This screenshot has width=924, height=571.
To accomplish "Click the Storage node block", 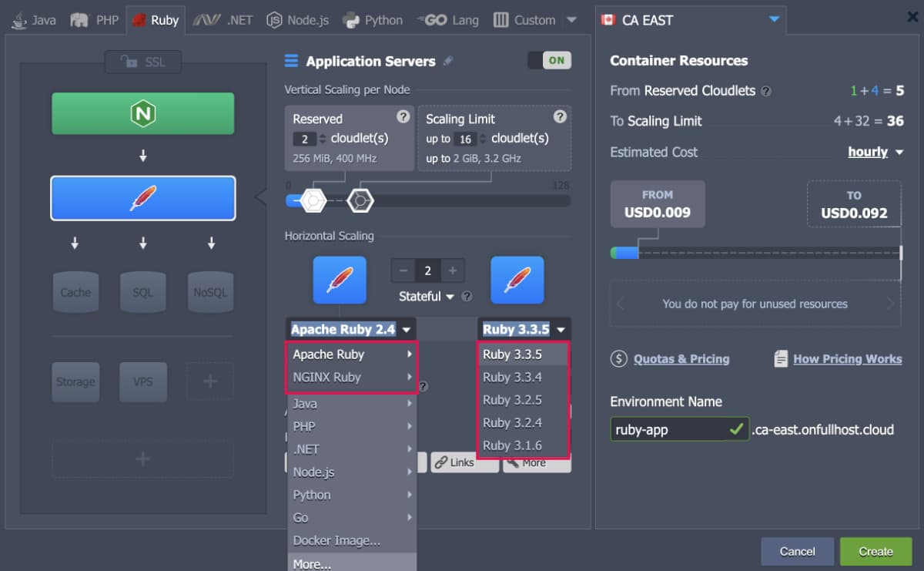I will [75, 381].
